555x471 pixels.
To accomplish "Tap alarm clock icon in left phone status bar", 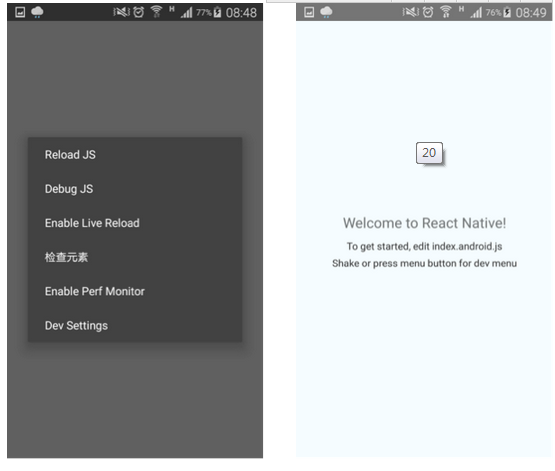I will [138, 12].
